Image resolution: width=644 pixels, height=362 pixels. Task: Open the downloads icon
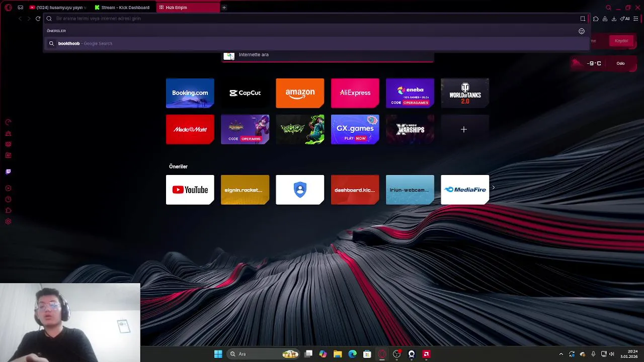coord(614,19)
